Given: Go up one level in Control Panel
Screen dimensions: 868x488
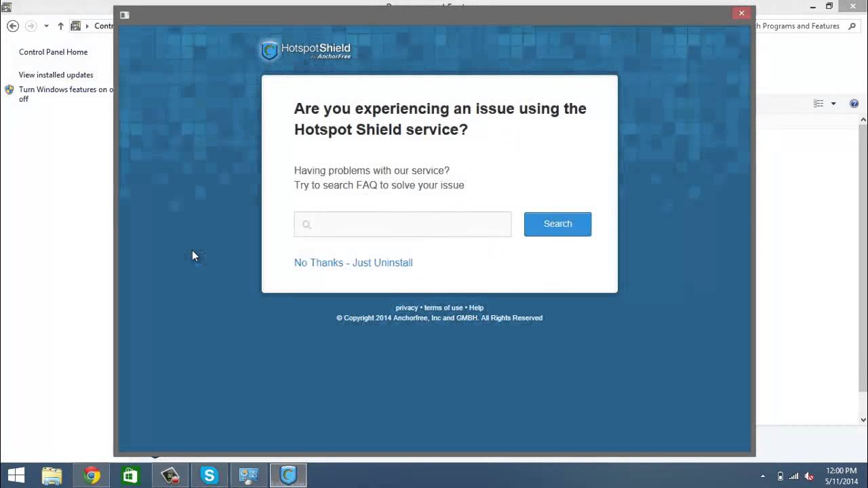Looking at the screenshot, I should 60,26.
